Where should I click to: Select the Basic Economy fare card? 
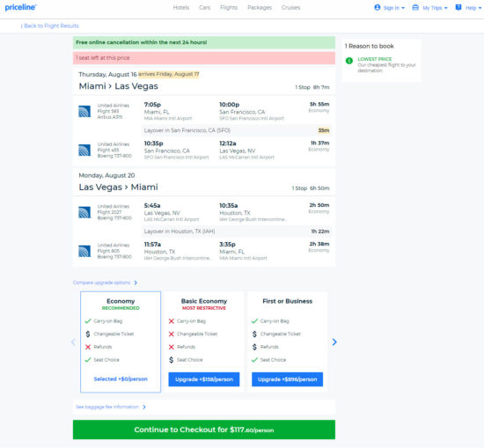pyautogui.click(x=204, y=342)
